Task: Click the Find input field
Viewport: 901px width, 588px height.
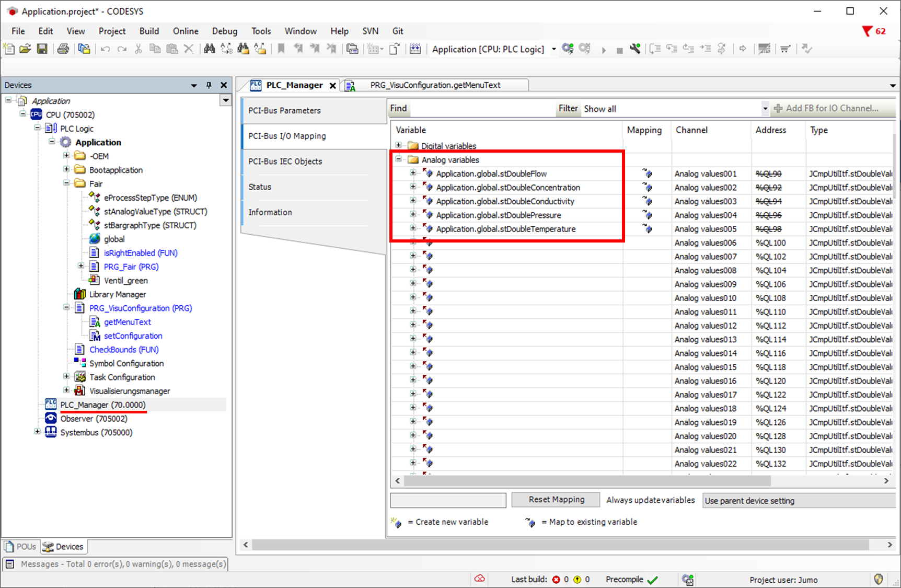Action: click(482, 109)
